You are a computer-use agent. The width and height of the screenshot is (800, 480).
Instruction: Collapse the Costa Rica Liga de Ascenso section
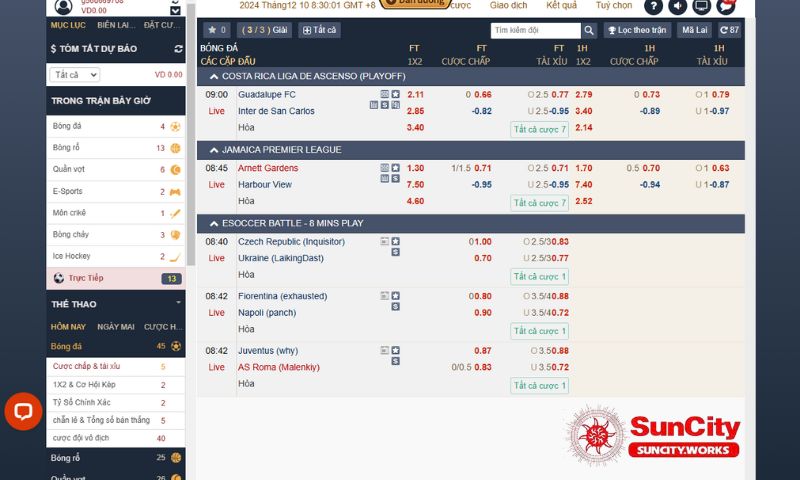[x=214, y=76]
